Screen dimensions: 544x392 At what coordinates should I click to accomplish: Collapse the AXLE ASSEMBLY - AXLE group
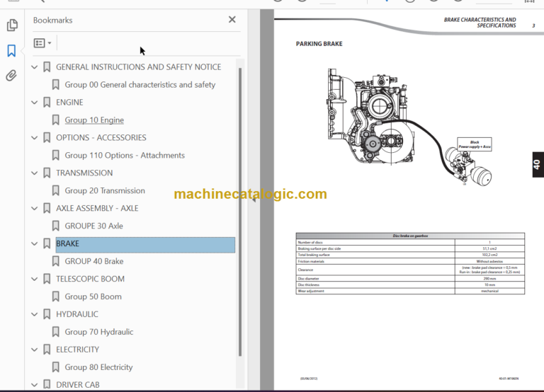[x=34, y=208]
